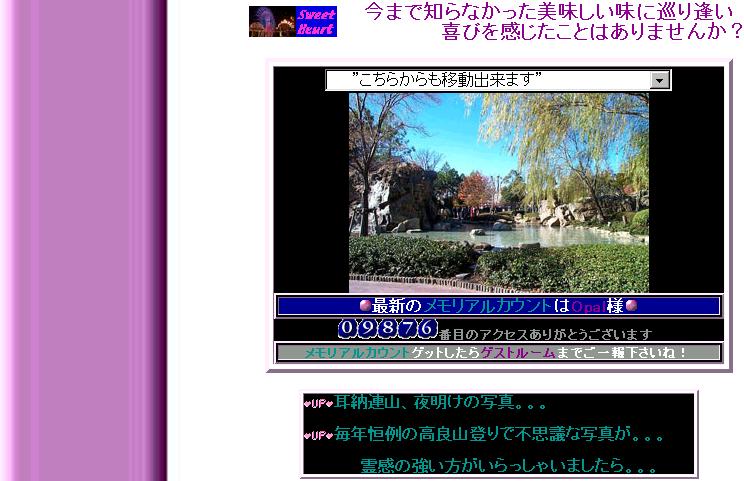This screenshot has width=744, height=481.
Task: Click the UP icon beside 毎年恒例
Action: click(x=318, y=435)
